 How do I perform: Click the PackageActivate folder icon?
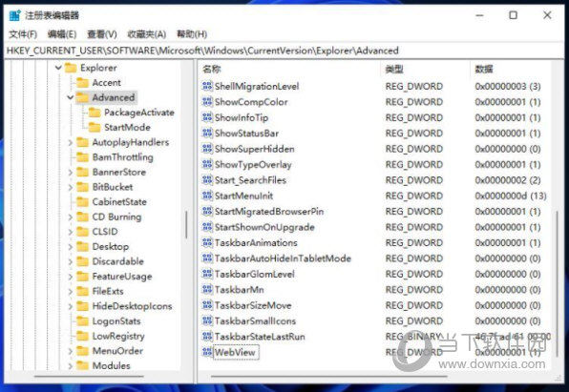coord(95,113)
